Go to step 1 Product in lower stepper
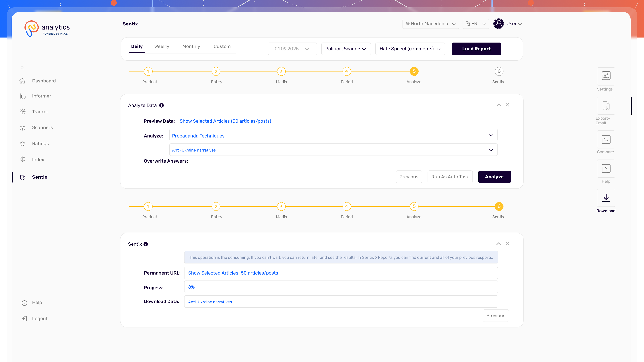Screen dimensions: 644x362 [148, 207]
